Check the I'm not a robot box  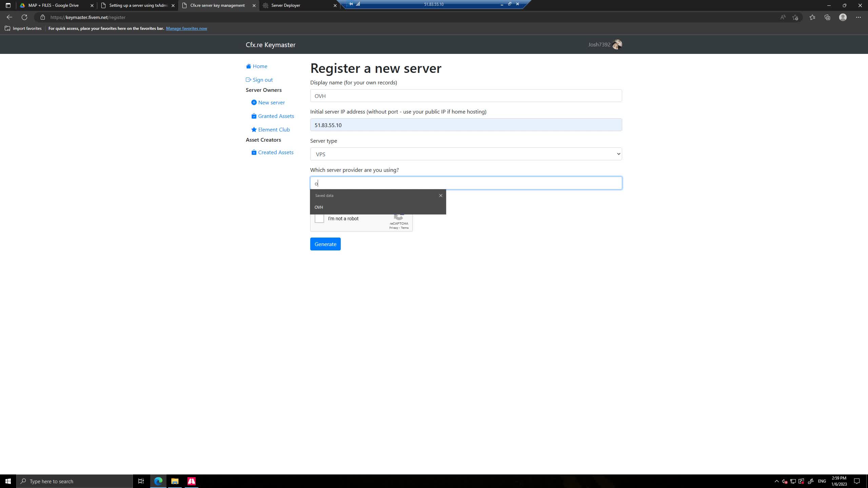coord(319,219)
